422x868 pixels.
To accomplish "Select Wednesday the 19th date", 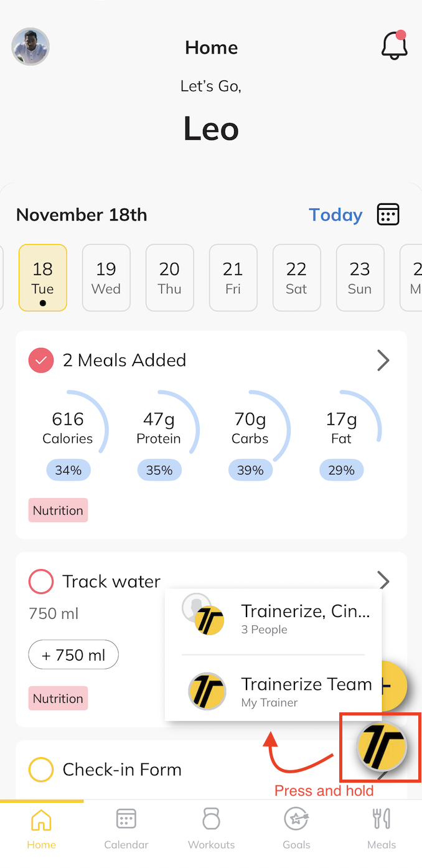I will (x=106, y=277).
